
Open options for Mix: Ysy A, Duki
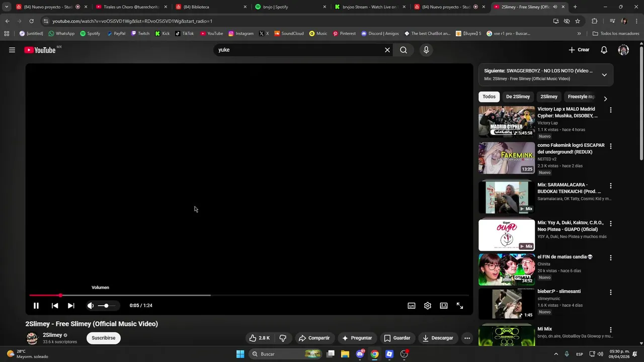[x=611, y=223]
